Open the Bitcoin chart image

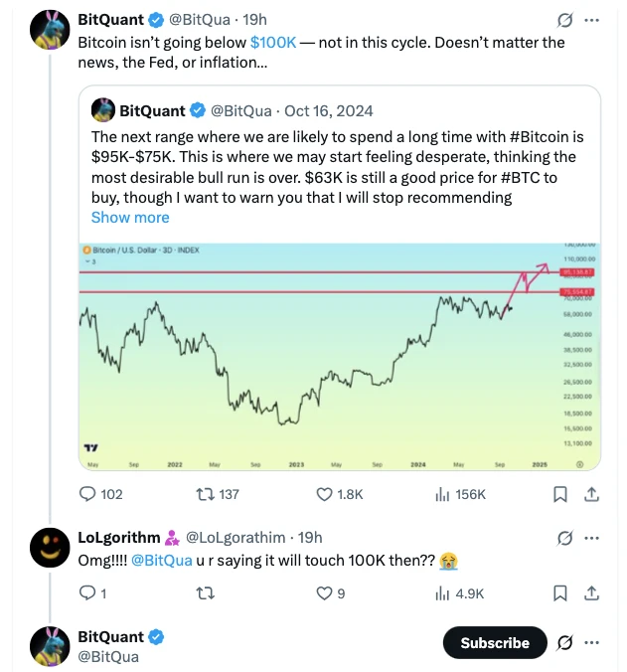pos(339,355)
